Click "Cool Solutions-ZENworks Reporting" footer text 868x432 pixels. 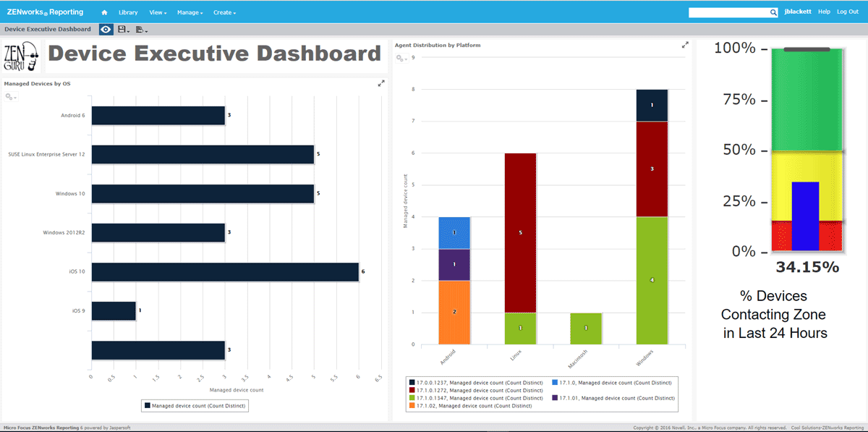coord(827,428)
